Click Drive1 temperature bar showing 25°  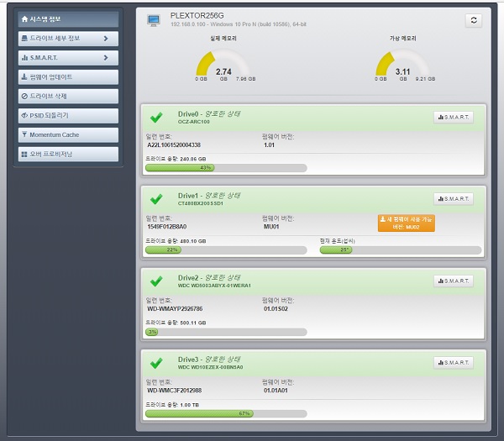(x=401, y=250)
